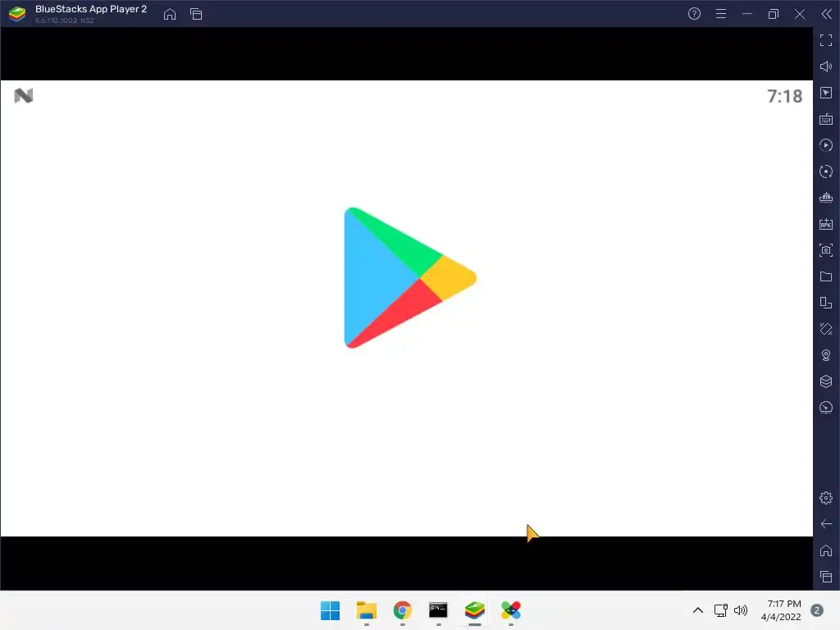Open recent apps icon in bottom sidebar
This screenshot has height=630, width=840.
pos(826,577)
